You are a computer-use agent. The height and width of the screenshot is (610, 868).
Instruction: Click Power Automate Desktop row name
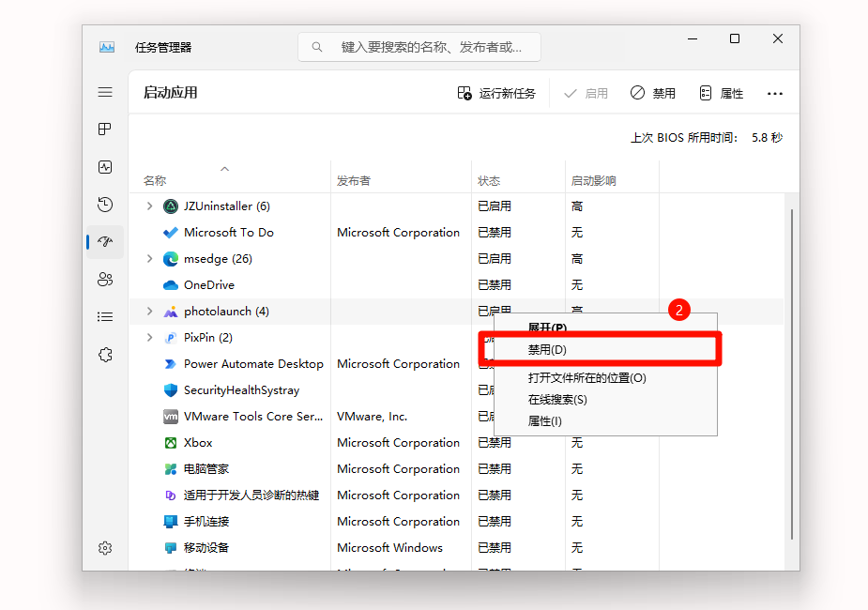(x=253, y=364)
